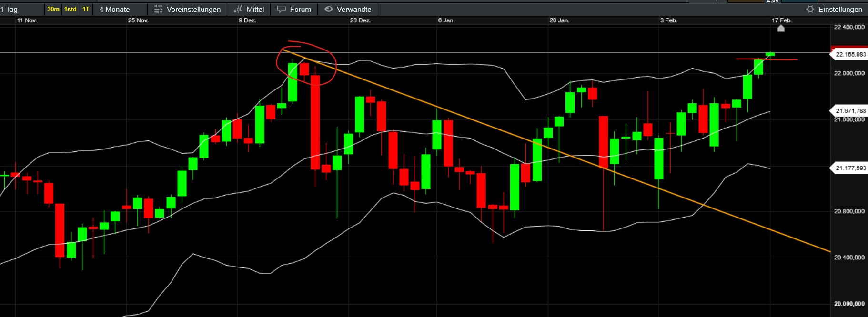Click the 3 Feb. date axis label

[668, 20]
